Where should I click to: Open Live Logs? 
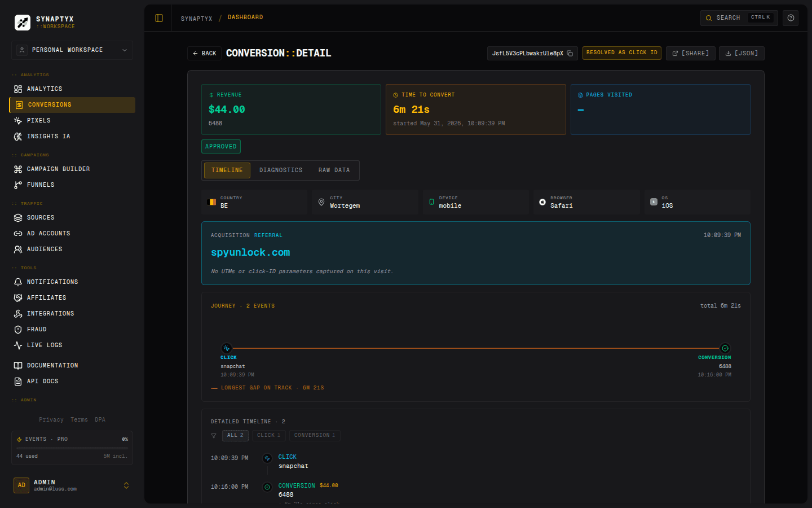[x=72, y=345]
